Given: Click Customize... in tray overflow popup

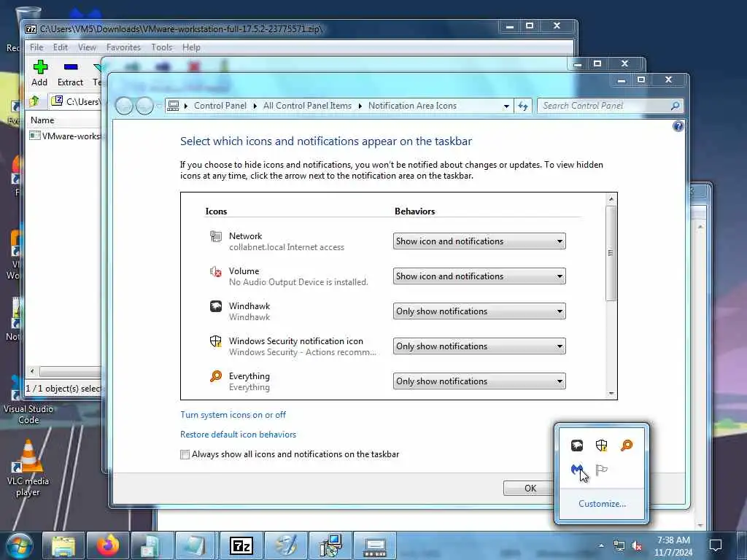Looking at the screenshot, I should [602, 504].
